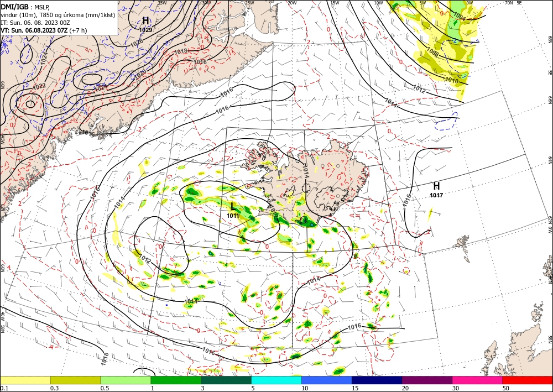
Task: Click the 5W longitude label
Action: point(422,3)
